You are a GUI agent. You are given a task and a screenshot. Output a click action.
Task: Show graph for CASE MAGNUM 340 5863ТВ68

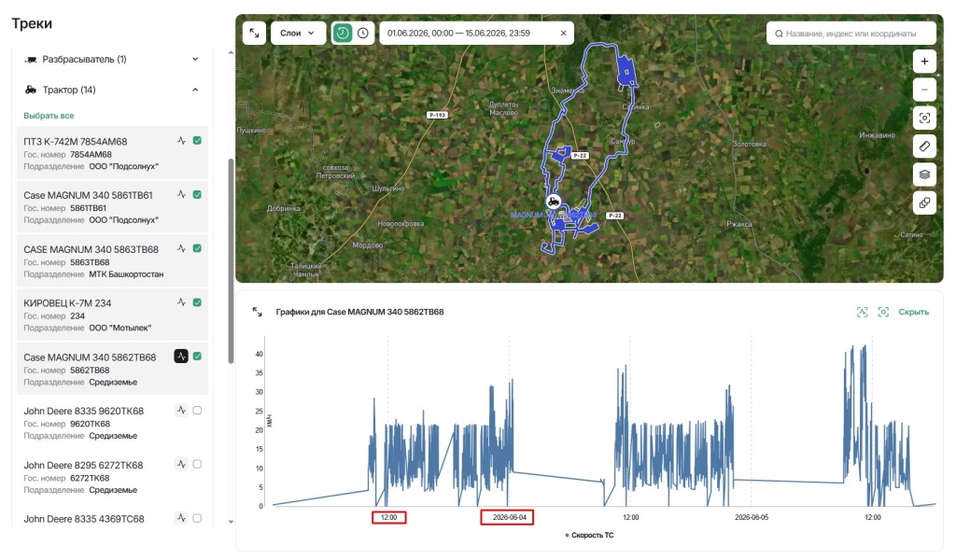[181, 248]
